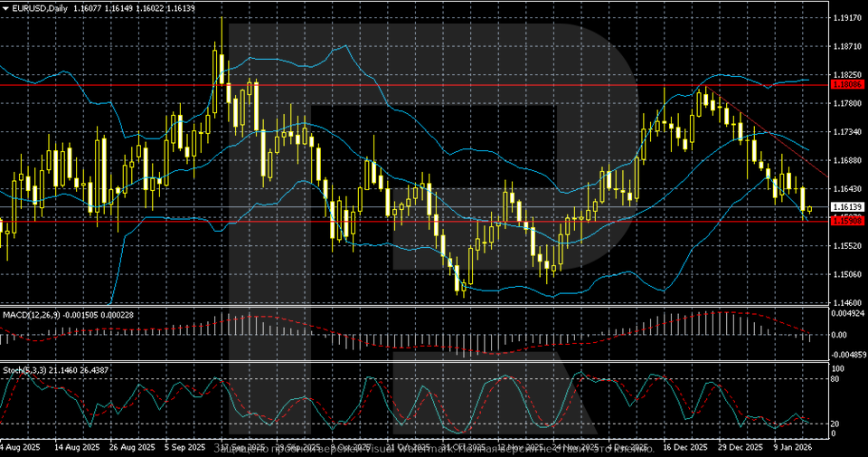Select the Stoch(5,3,3) indicator label
Screen dimensions: 868x457
point(25,369)
